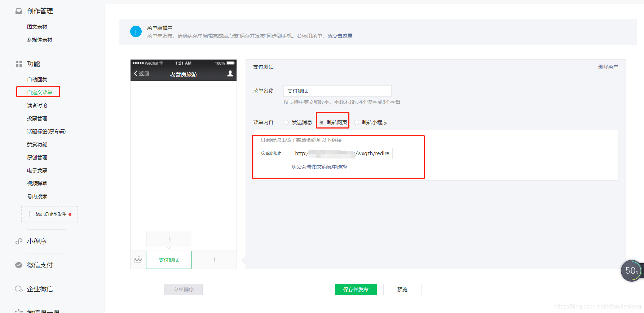Click the 50% circular progress widget
Screen dimensions: 644x313
(631, 270)
